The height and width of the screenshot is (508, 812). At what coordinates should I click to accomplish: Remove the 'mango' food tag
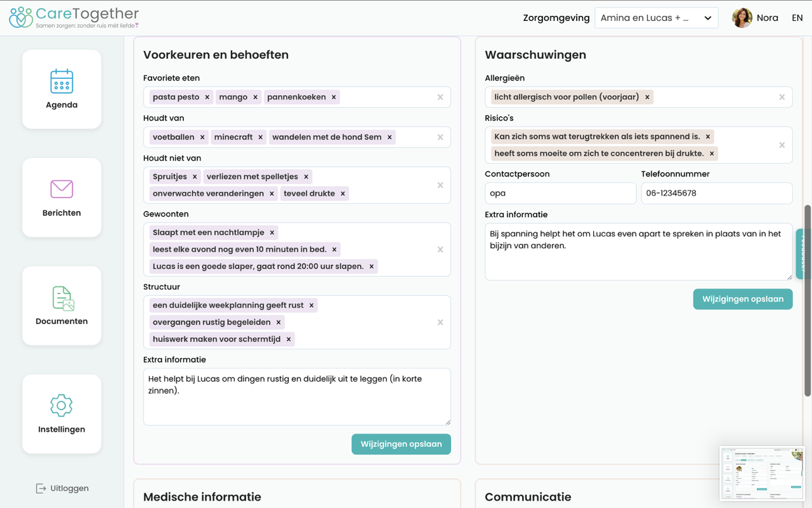[x=255, y=97]
